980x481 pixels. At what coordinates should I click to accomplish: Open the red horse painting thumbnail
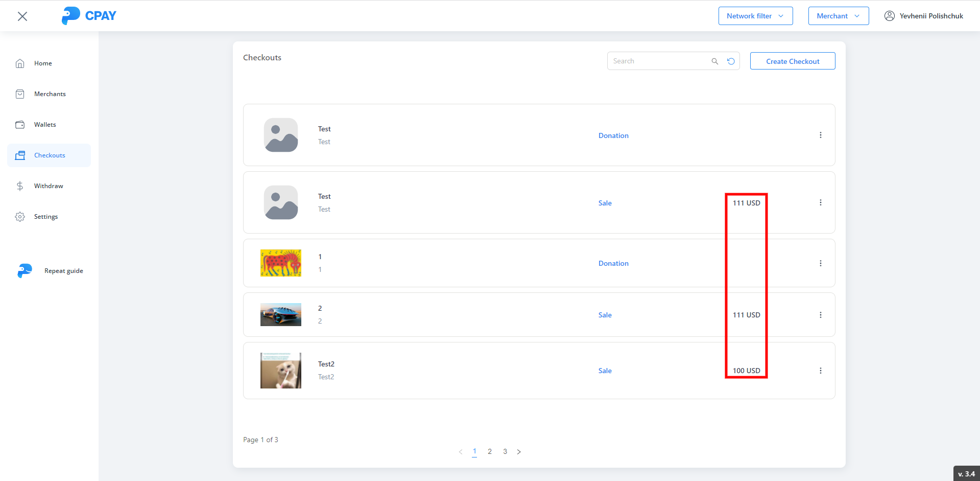280,263
